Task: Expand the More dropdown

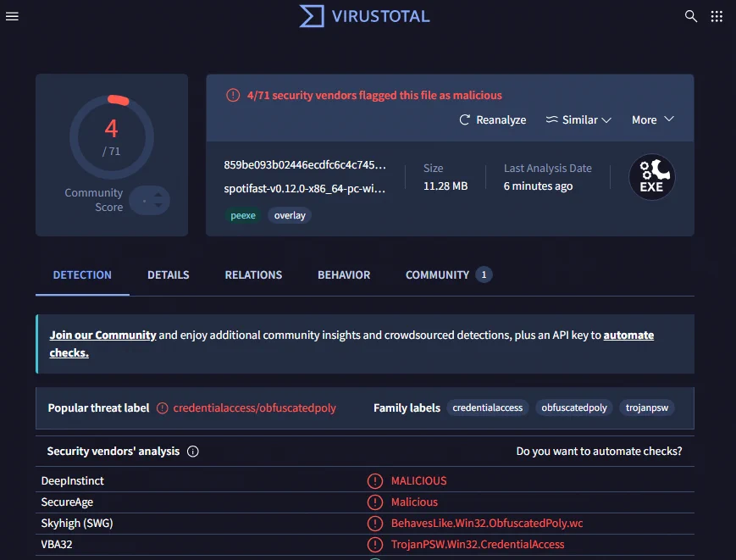Action: (x=653, y=119)
